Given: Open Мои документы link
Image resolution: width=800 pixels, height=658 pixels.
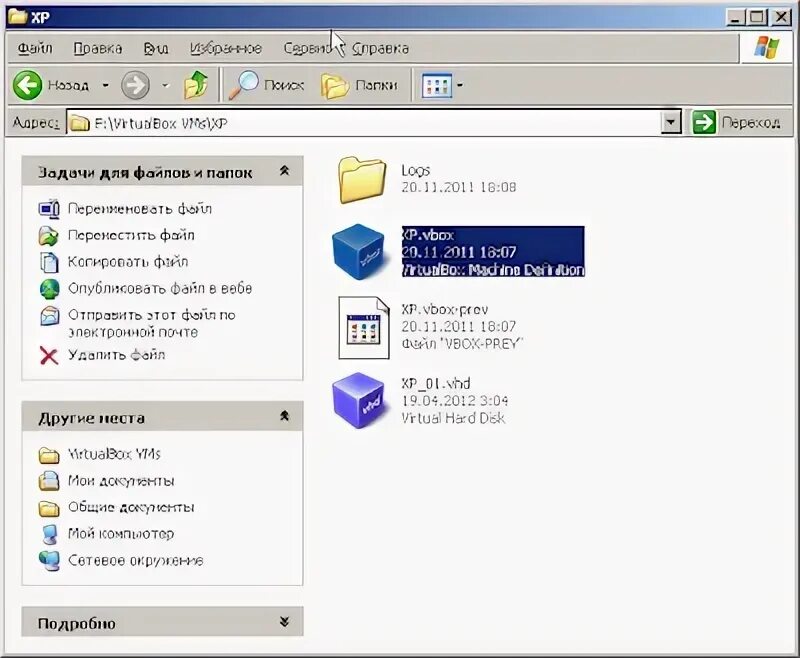Looking at the screenshot, I should click(x=121, y=480).
